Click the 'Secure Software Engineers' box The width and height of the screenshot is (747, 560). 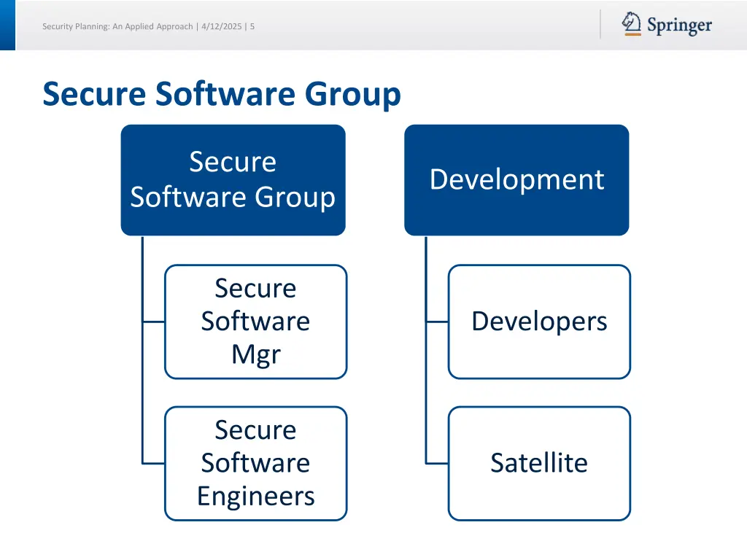256,463
